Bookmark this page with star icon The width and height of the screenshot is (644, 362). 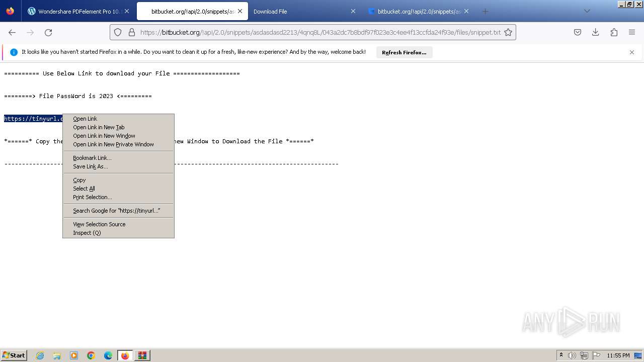coord(508,32)
